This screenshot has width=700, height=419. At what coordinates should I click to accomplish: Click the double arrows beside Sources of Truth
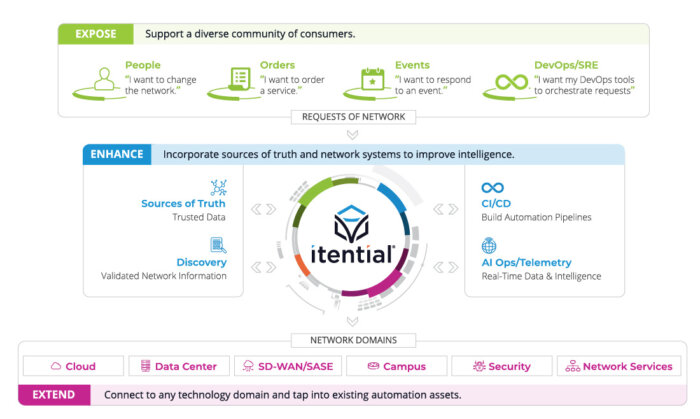(263, 209)
